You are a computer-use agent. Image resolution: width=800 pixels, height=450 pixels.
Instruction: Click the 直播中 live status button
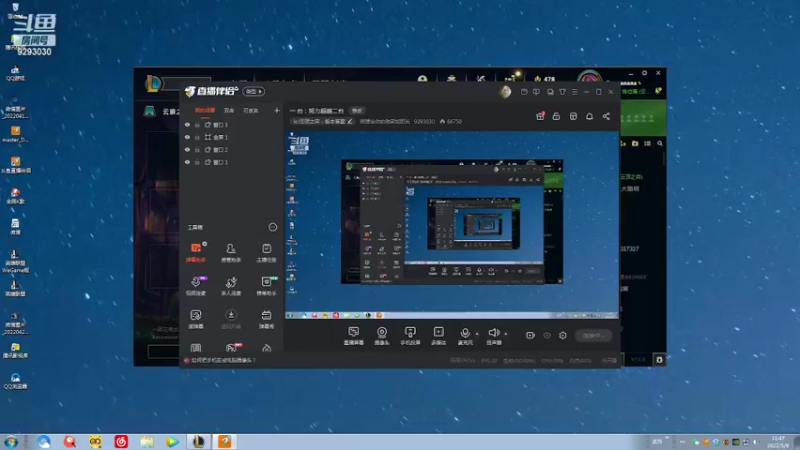point(593,336)
